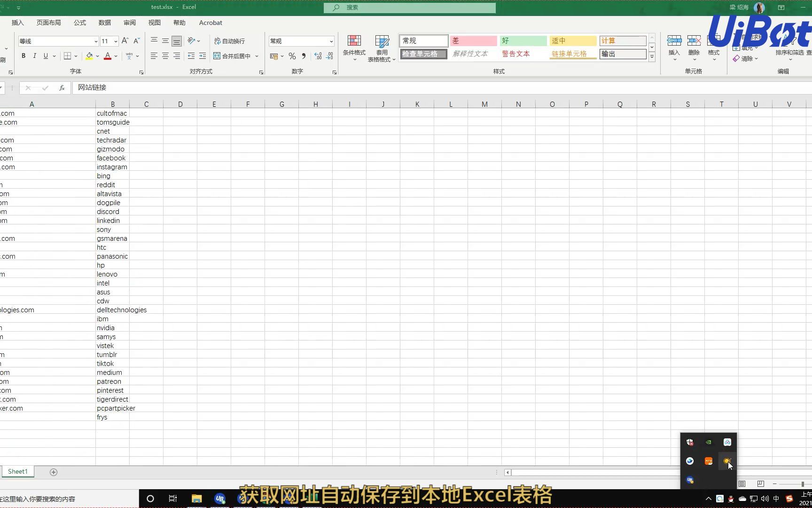This screenshot has height=508, width=812.
Task: Expand the underline style options
Action: (x=55, y=56)
